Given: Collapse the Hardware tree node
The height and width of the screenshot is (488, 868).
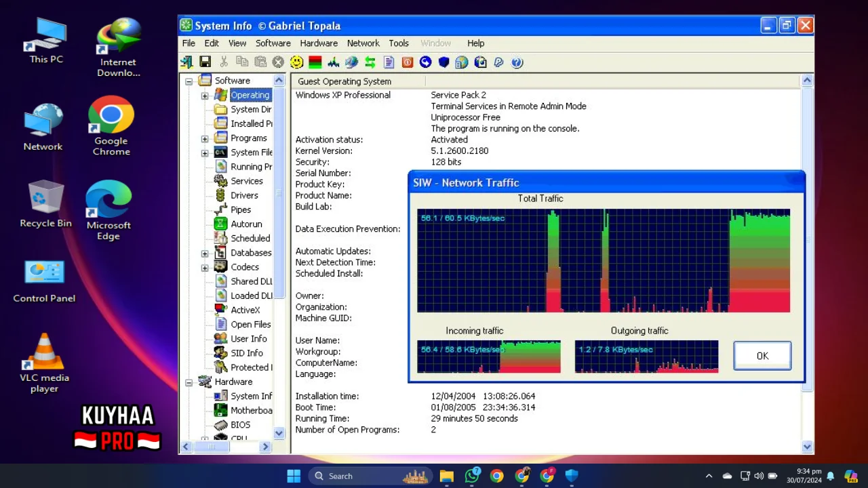Looking at the screenshot, I should [x=189, y=382].
